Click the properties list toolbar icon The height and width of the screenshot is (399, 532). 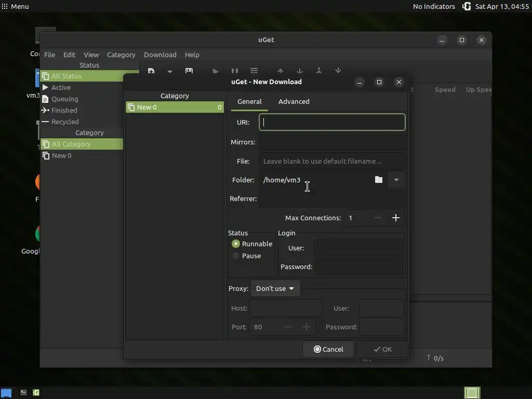(x=254, y=71)
